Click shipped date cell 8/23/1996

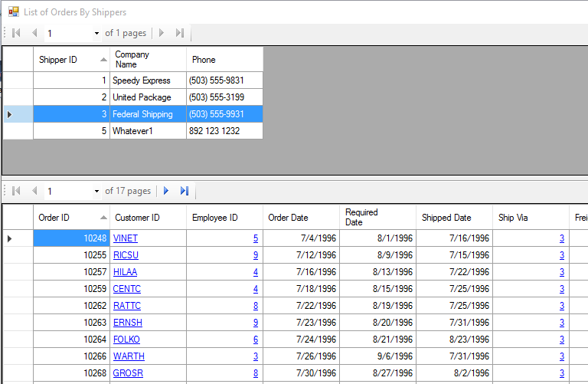(x=454, y=340)
